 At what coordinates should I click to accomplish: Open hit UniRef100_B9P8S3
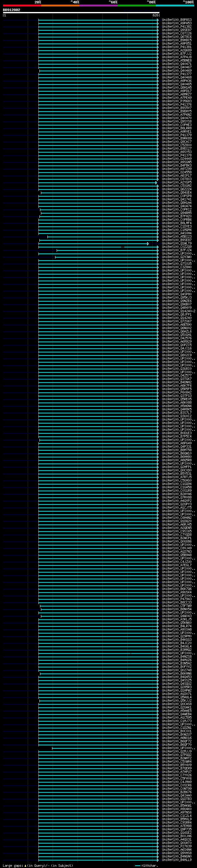(177, 20)
